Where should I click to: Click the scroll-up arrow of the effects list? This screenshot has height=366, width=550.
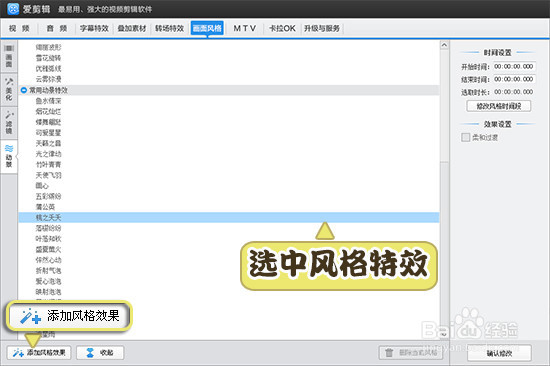pos(444,45)
